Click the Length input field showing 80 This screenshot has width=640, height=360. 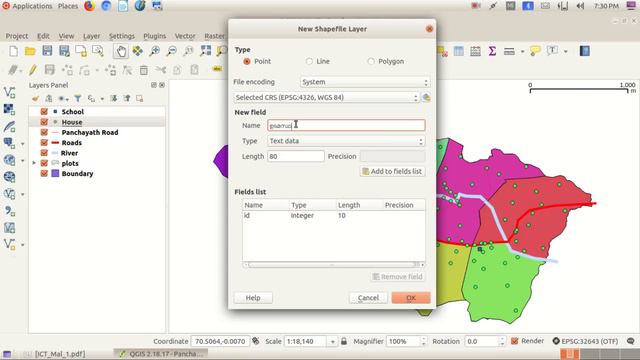tap(296, 156)
